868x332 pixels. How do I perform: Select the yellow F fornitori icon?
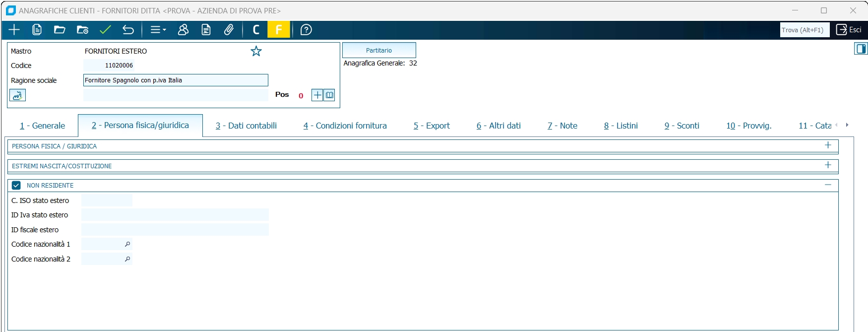pyautogui.click(x=279, y=30)
